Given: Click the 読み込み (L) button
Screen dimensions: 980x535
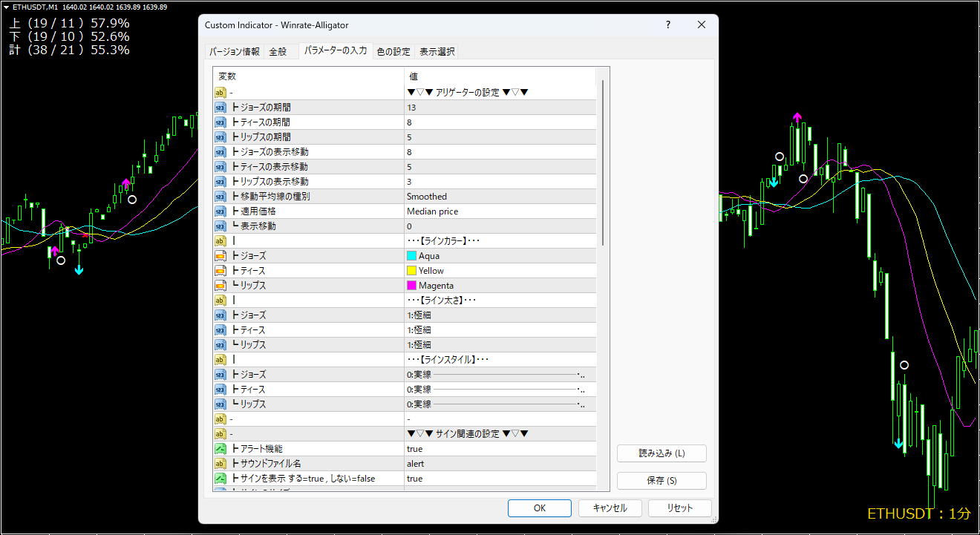Looking at the screenshot, I should (x=661, y=453).
